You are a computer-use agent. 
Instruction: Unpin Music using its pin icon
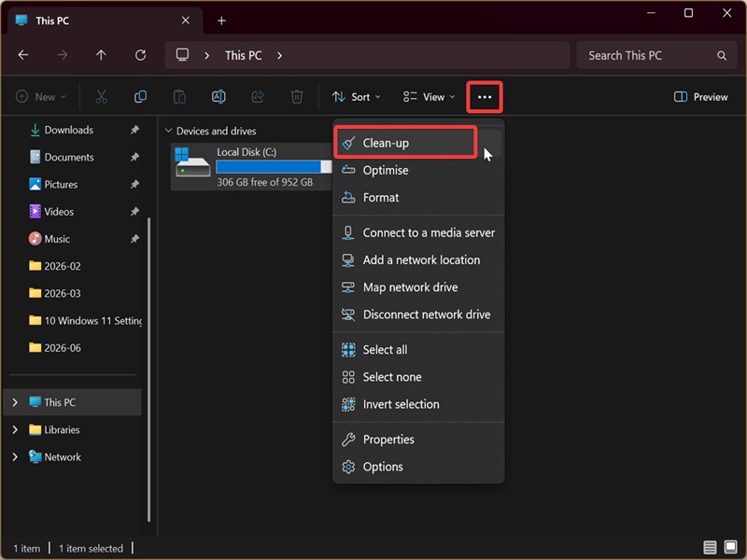point(134,239)
